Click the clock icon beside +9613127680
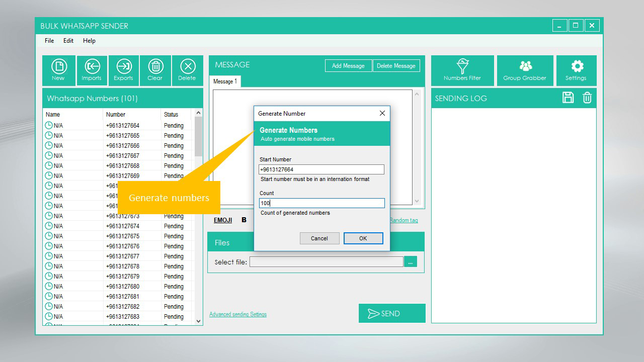The width and height of the screenshot is (644, 362). pos(49,286)
